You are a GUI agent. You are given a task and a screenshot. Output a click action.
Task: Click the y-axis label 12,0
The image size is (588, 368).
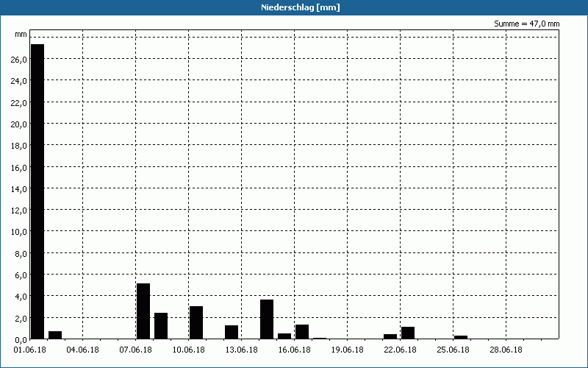coord(19,210)
